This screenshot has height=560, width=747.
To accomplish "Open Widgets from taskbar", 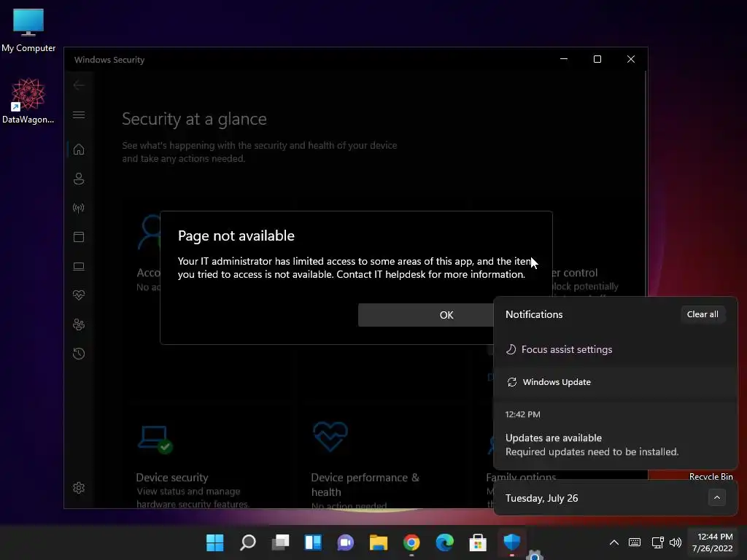I will (313, 542).
